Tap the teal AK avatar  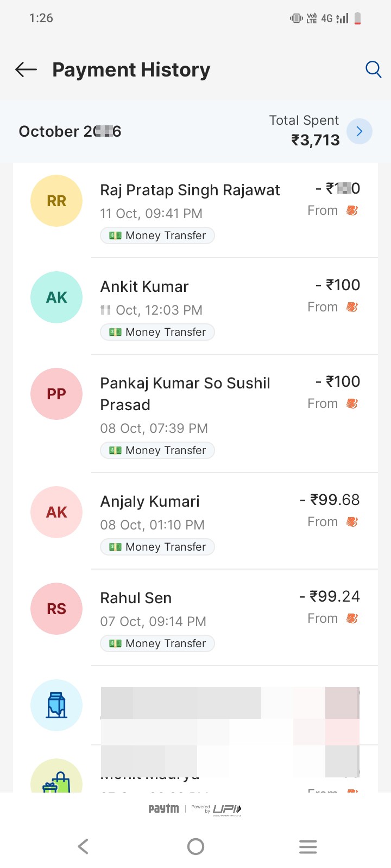coord(56,297)
